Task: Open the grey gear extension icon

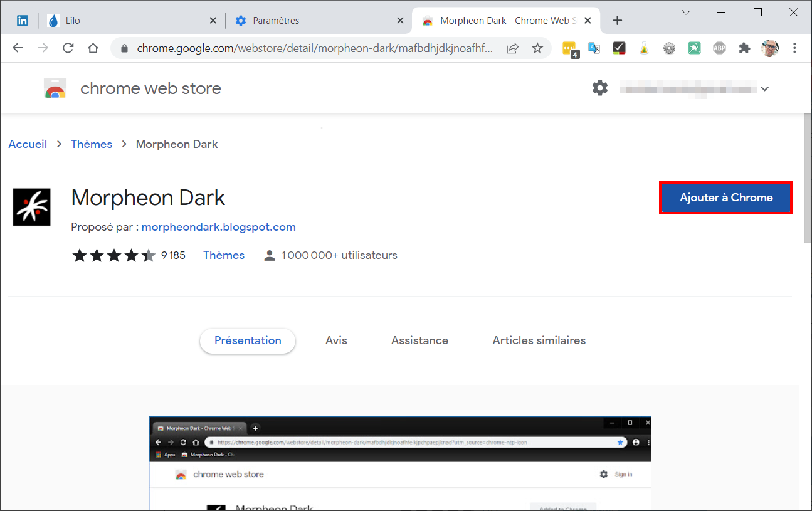Action: point(669,48)
